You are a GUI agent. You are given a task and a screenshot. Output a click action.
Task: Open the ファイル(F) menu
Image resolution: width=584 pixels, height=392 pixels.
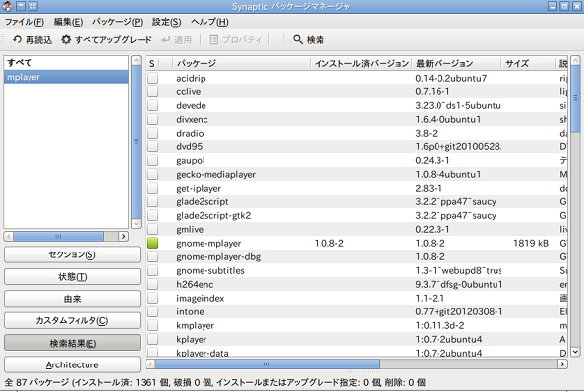tap(25, 22)
